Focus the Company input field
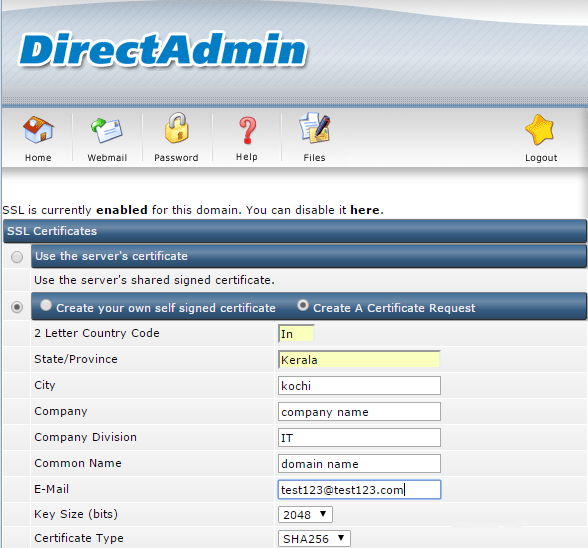This screenshot has width=588, height=548. pos(359,412)
